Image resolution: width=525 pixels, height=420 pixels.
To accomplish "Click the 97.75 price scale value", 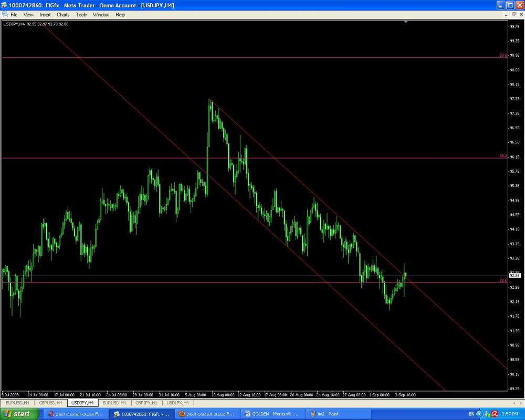I will 514,99.
